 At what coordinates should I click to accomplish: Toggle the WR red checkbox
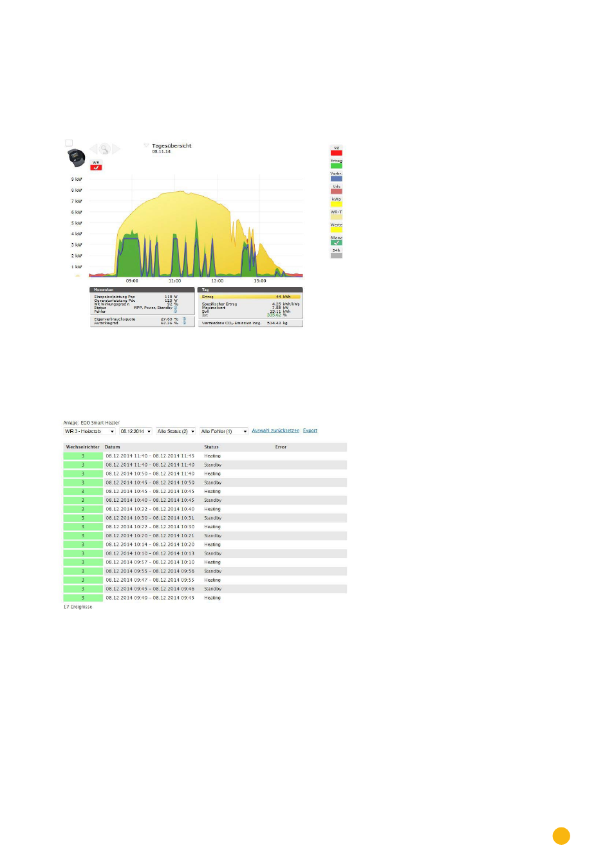[96, 167]
